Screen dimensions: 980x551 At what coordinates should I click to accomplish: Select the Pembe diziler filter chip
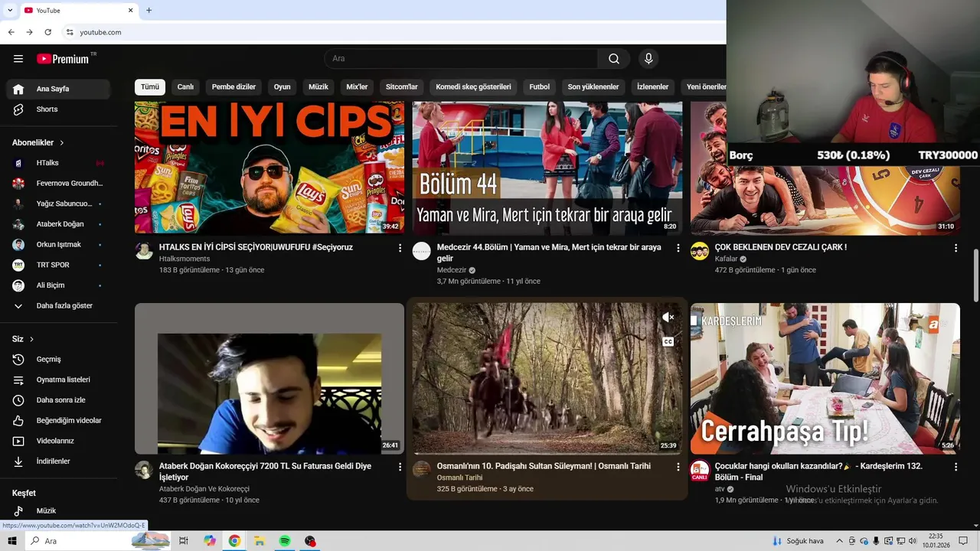[x=234, y=87]
